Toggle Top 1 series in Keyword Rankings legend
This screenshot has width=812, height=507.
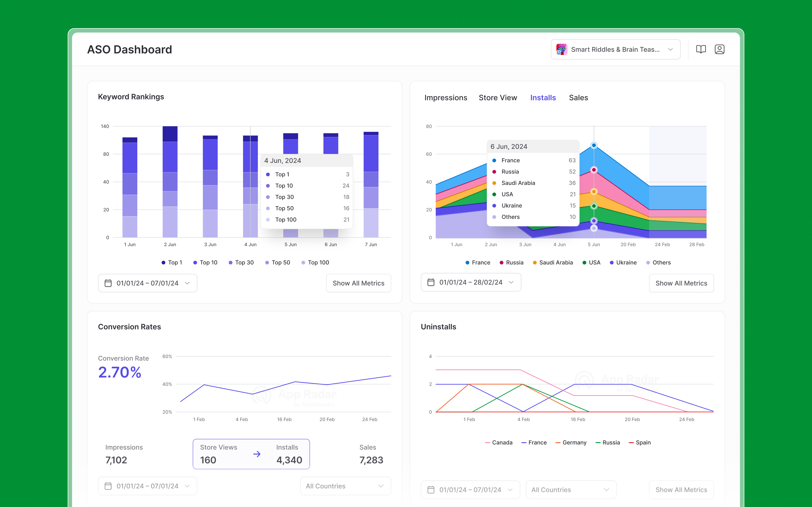[171, 263]
